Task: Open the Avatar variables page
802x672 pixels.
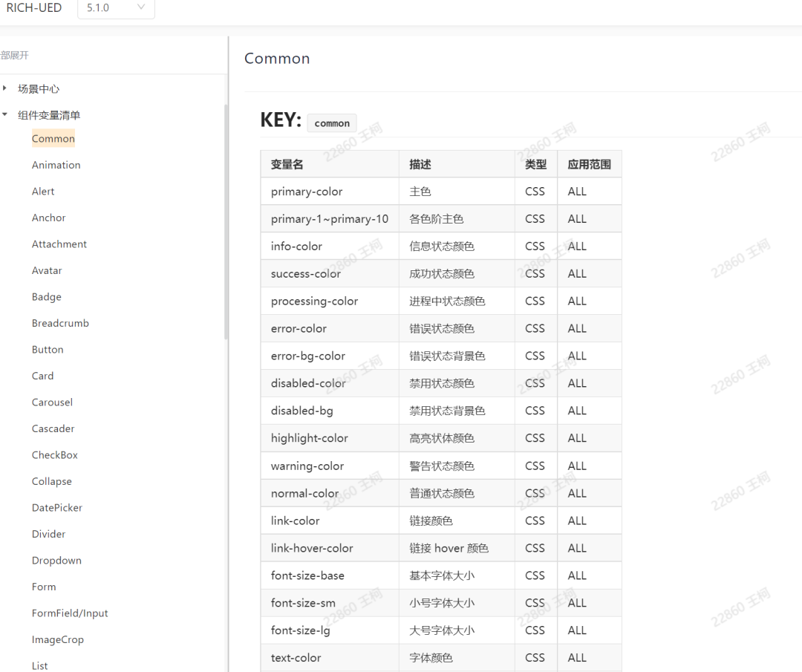Action: pos(47,270)
